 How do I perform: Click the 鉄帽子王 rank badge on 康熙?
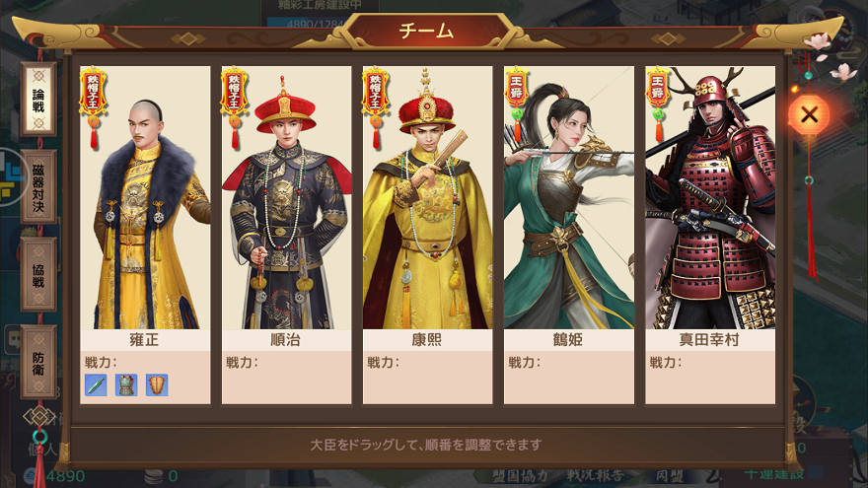coord(376,107)
